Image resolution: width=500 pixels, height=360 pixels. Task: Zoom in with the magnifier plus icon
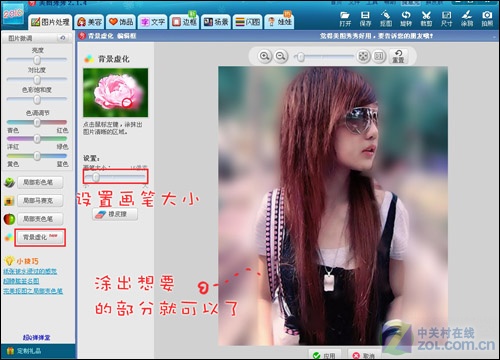tap(264, 56)
